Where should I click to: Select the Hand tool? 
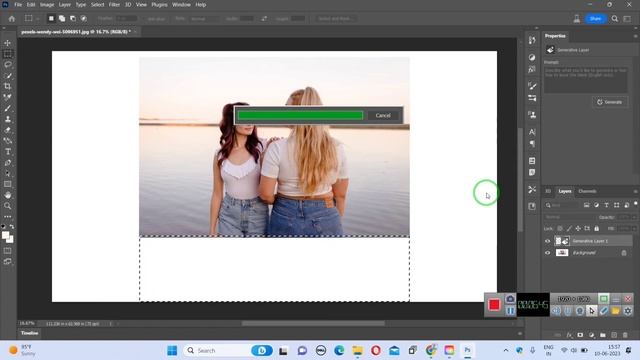pyautogui.click(x=7, y=195)
